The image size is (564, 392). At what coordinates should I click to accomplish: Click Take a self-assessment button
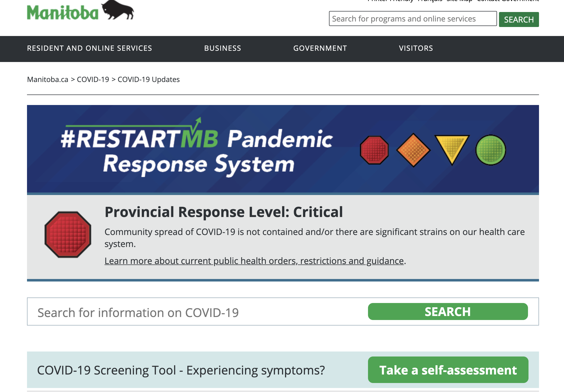(448, 370)
